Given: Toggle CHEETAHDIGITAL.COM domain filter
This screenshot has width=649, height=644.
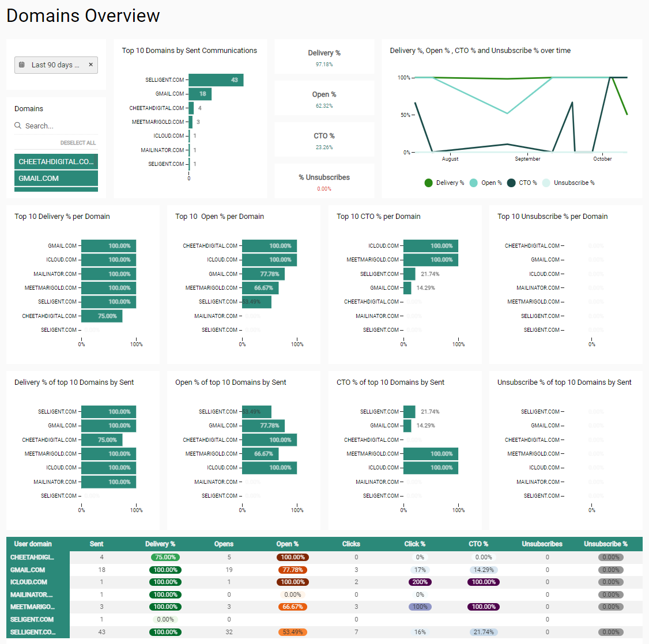Looking at the screenshot, I should [56, 162].
